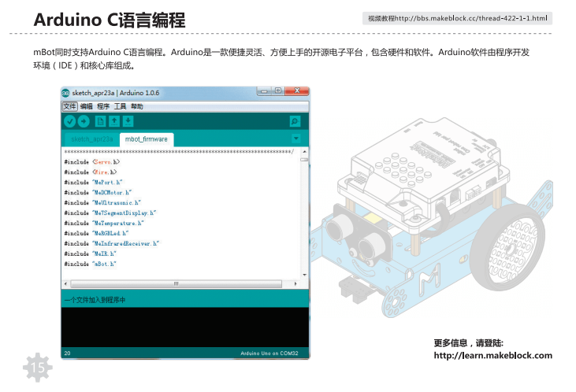Click the #include "MeDCMotor.h" line

click(x=98, y=193)
